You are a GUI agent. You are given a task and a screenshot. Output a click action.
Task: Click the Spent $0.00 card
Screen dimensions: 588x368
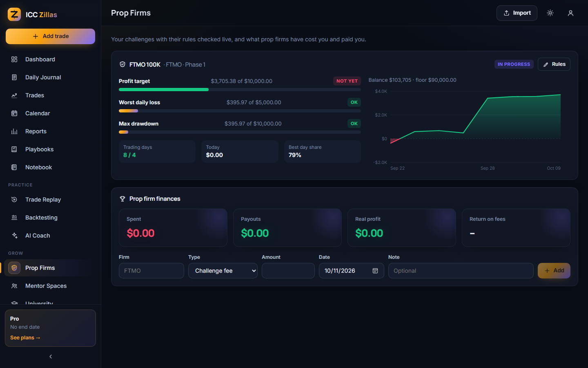[173, 228]
